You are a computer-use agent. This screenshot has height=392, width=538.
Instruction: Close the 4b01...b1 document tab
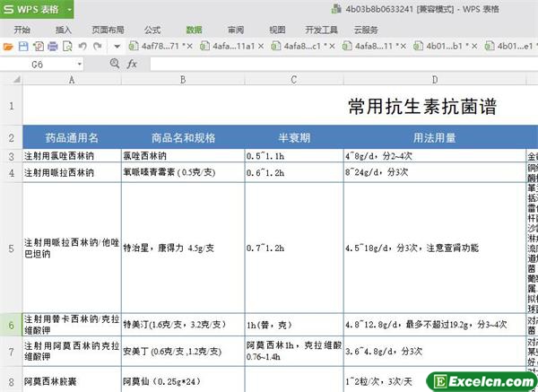pyautogui.click(x=474, y=46)
